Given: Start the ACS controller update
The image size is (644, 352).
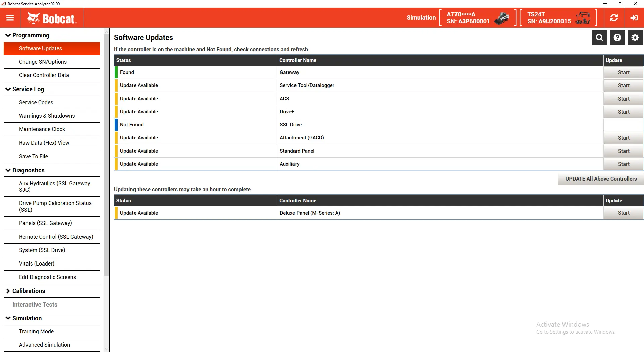Looking at the screenshot, I should (624, 99).
